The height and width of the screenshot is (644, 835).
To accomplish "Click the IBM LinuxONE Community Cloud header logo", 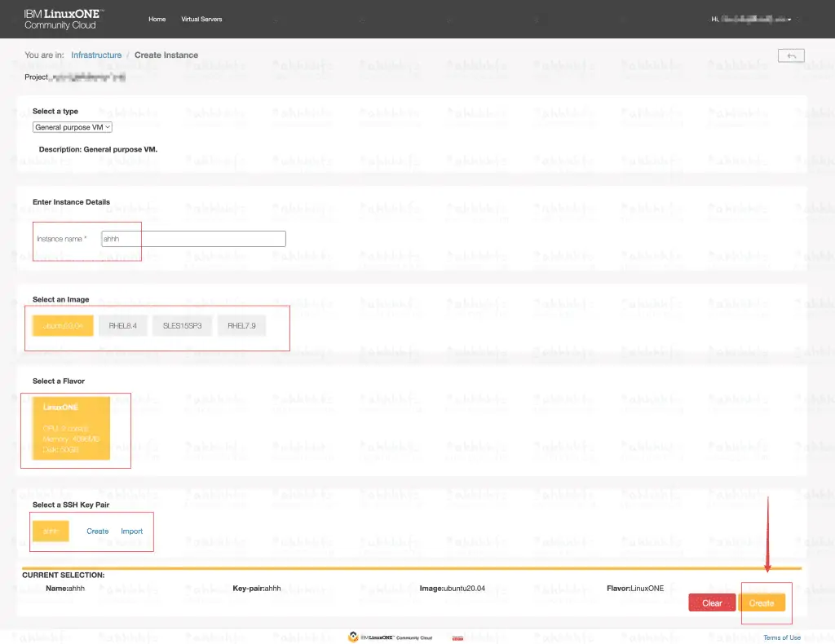I will click(64, 20).
